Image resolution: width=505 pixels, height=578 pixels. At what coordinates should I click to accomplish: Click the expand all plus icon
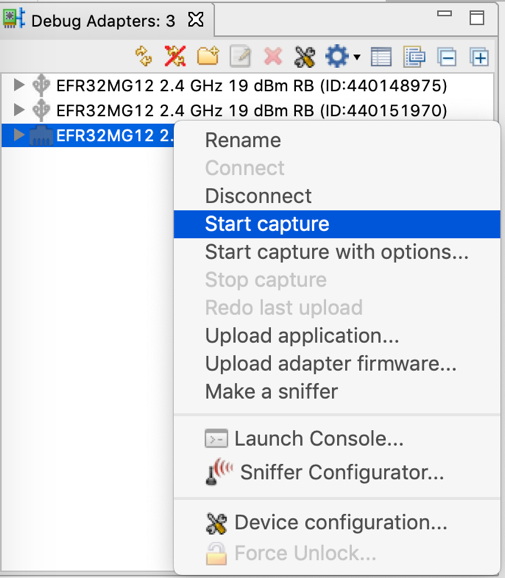pos(479,57)
